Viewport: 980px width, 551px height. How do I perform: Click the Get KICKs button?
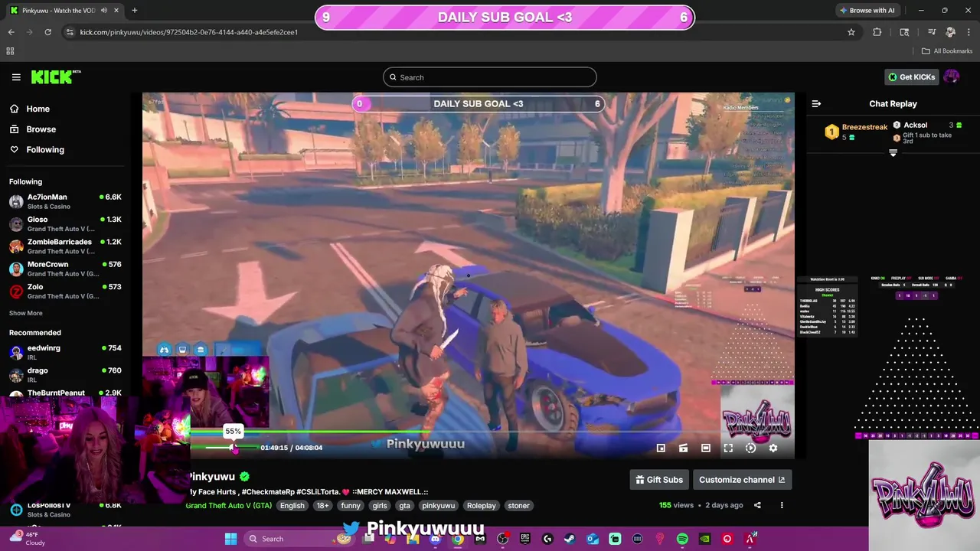tap(911, 77)
